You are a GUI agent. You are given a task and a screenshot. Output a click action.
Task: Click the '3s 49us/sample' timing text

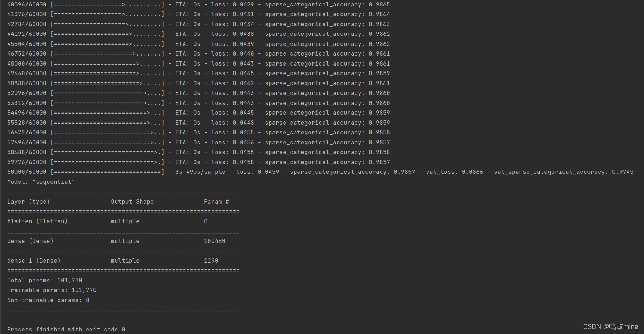pos(200,172)
